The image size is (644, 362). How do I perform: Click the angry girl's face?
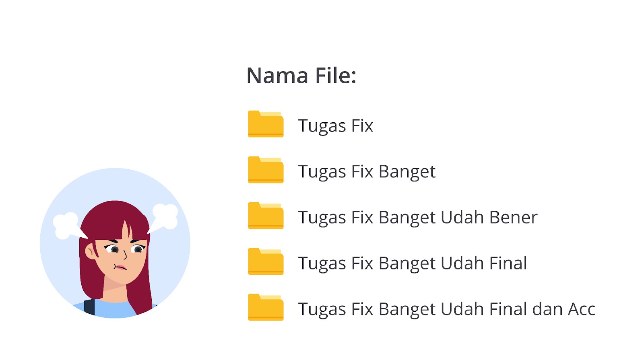(x=121, y=257)
